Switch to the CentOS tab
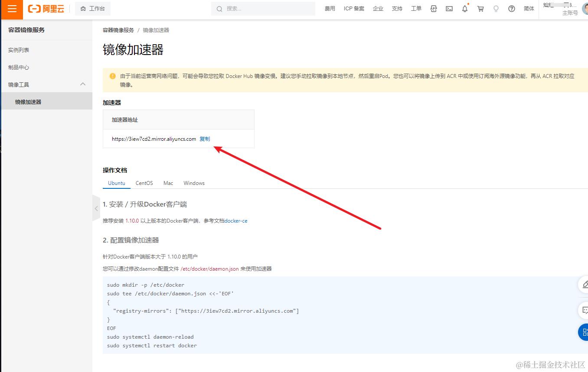Image resolution: width=588 pixels, height=372 pixels. [x=144, y=183]
